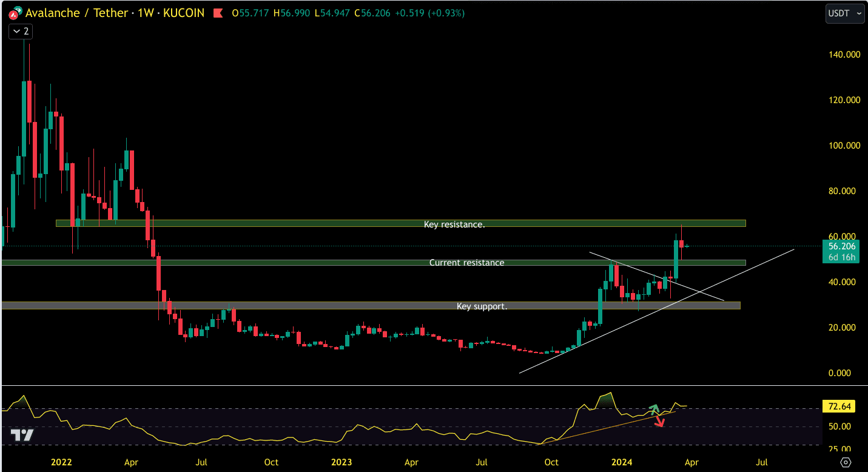Click the close value C56.206

click(373, 13)
